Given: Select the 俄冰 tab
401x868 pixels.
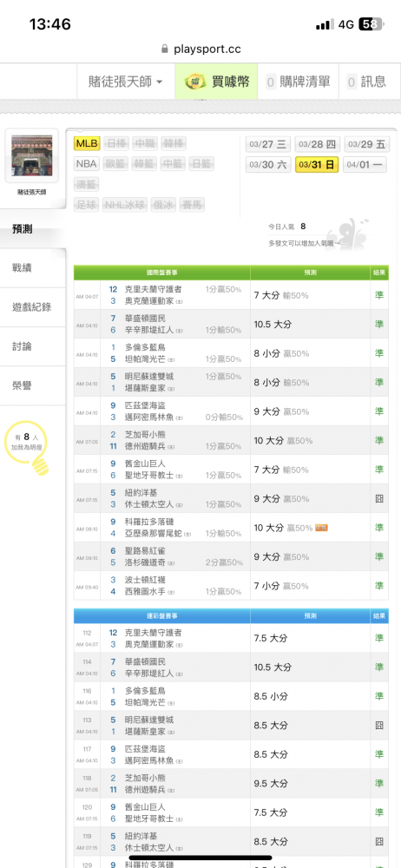Looking at the screenshot, I should pyautogui.click(x=162, y=205).
